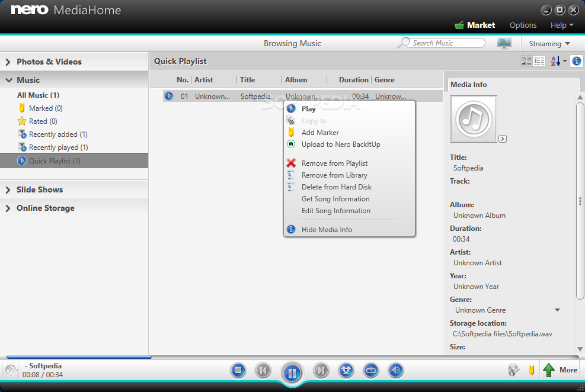585x392 pixels.
Task: Open the Market store
Action: tap(475, 25)
